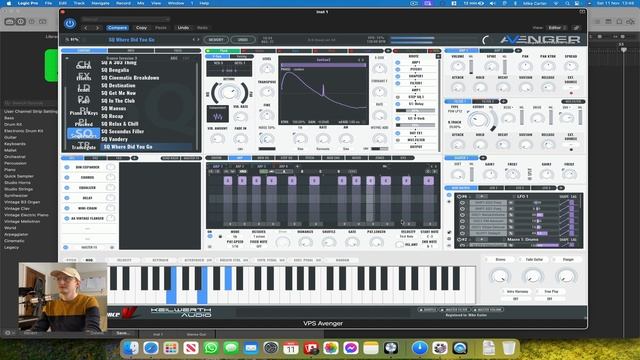Select the PI Piano & Keys category

tap(83, 111)
